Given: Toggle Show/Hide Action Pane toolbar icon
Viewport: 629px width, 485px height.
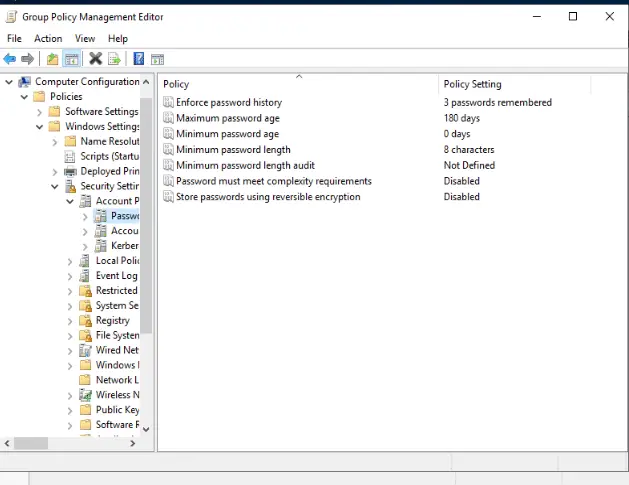Looking at the screenshot, I should point(157,60).
